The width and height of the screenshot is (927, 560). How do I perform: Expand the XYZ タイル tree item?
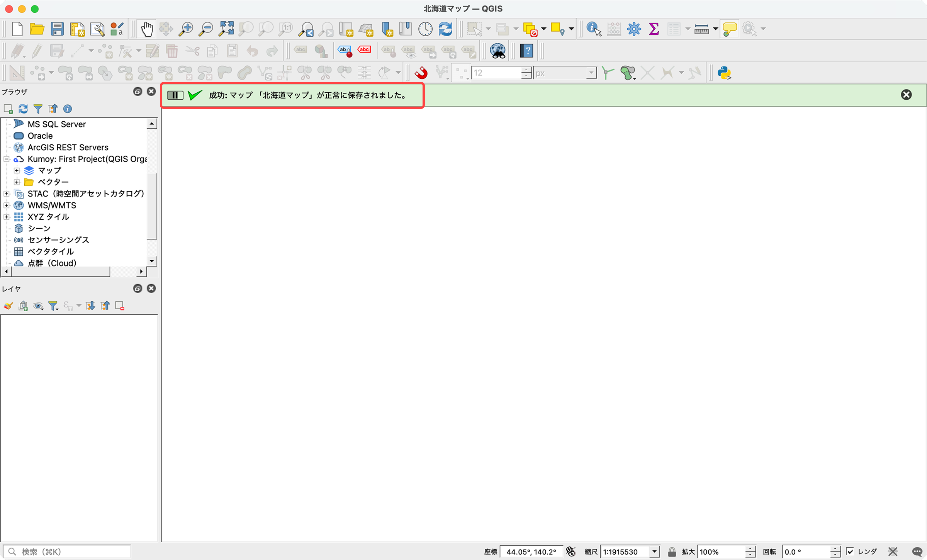tap(7, 217)
